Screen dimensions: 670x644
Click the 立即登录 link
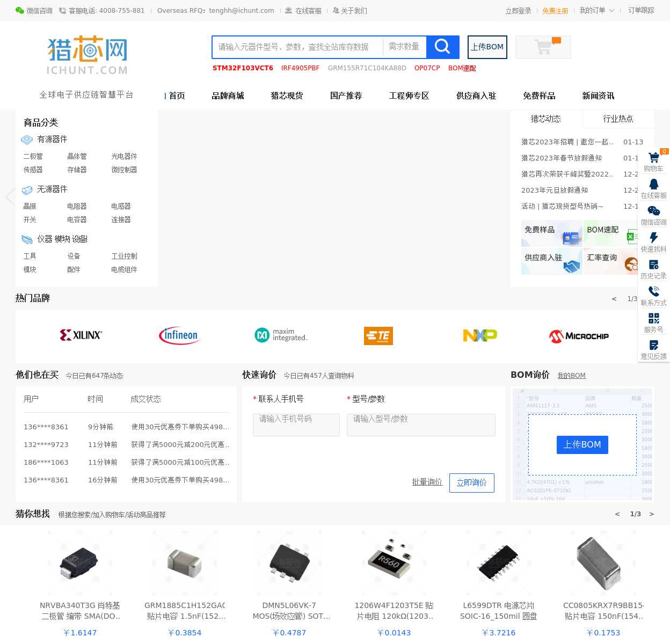pos(518,11)
